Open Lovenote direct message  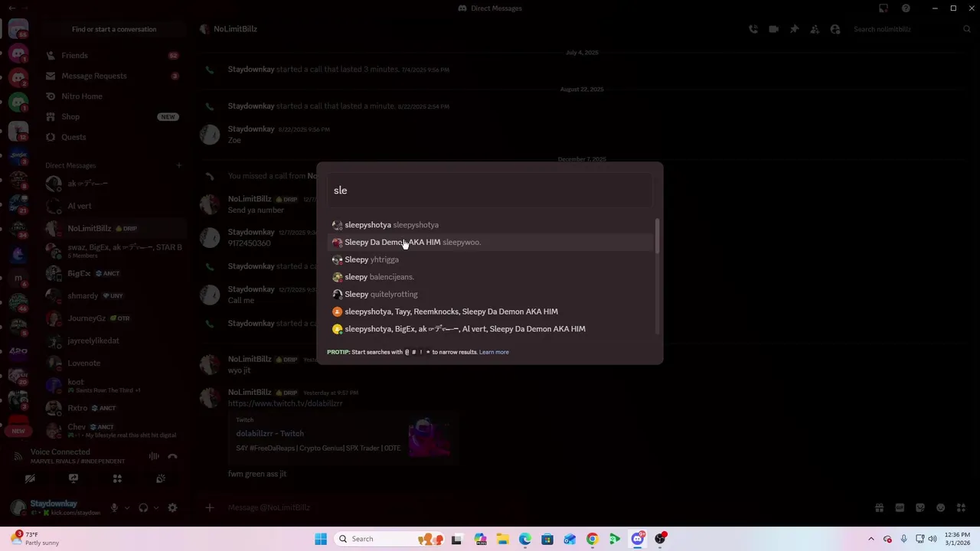(x=114, y=363)
